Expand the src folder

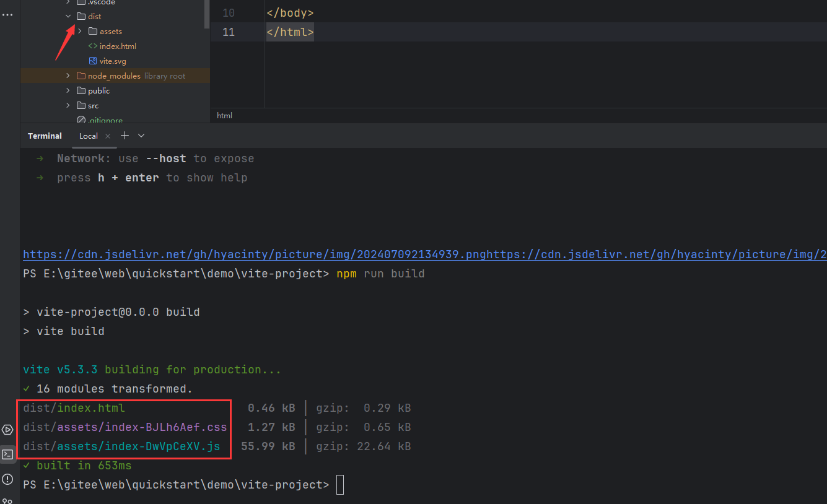point(68,105)
